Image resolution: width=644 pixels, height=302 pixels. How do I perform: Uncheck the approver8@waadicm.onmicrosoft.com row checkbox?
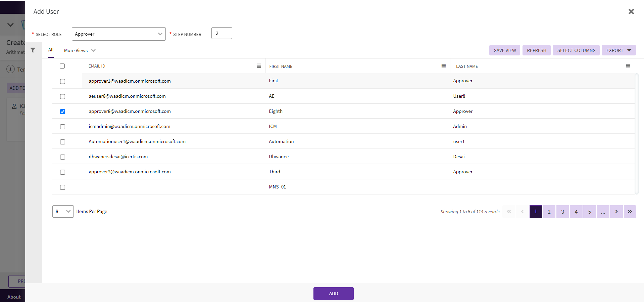pos(62,112)
